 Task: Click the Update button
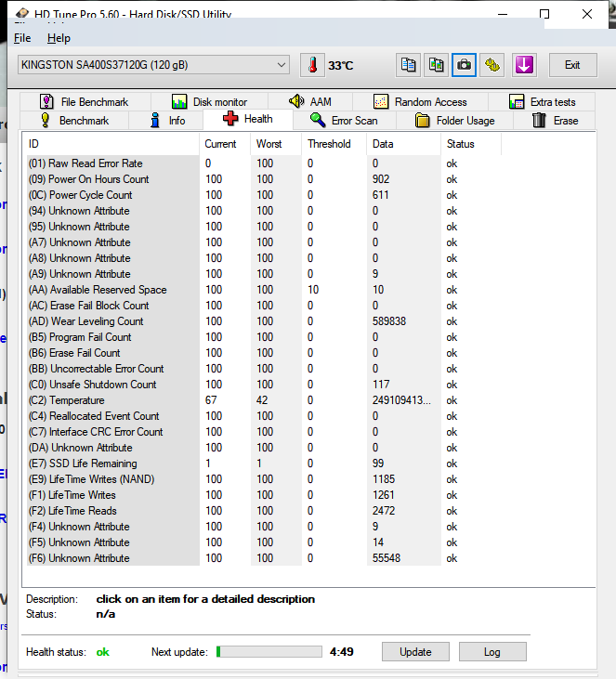[x=415, y=652]
